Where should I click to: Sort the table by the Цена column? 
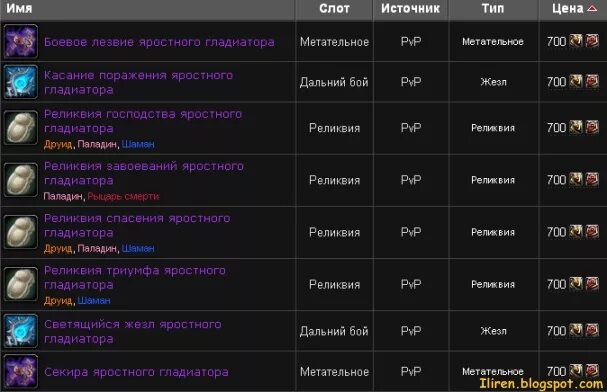point(568,9)
